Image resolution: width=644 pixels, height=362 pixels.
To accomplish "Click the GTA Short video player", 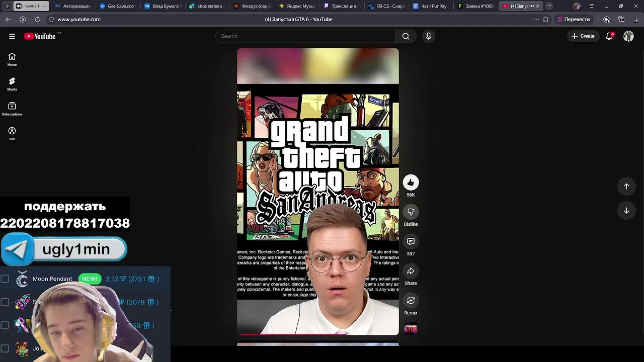I will click(x=318, y=192).
